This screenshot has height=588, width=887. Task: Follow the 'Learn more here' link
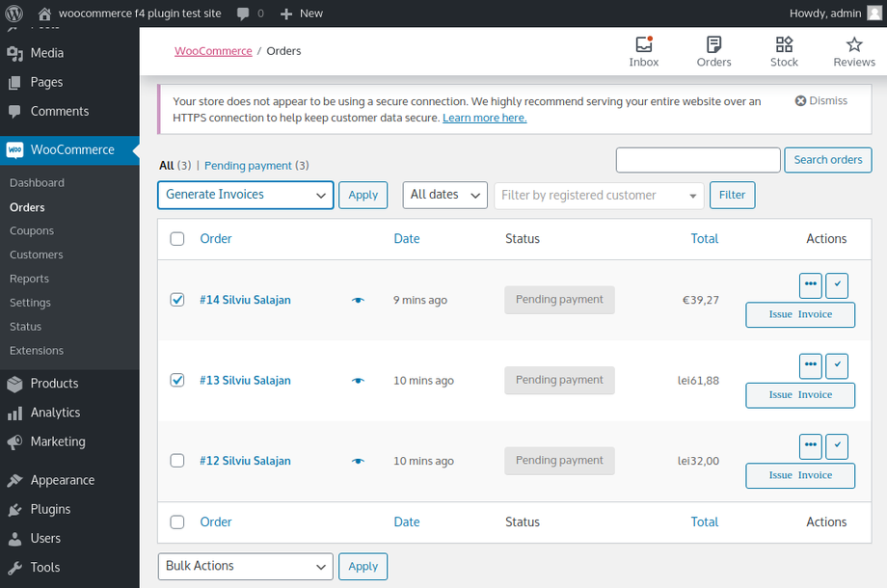pyautogui.click(x=484, y=118)
